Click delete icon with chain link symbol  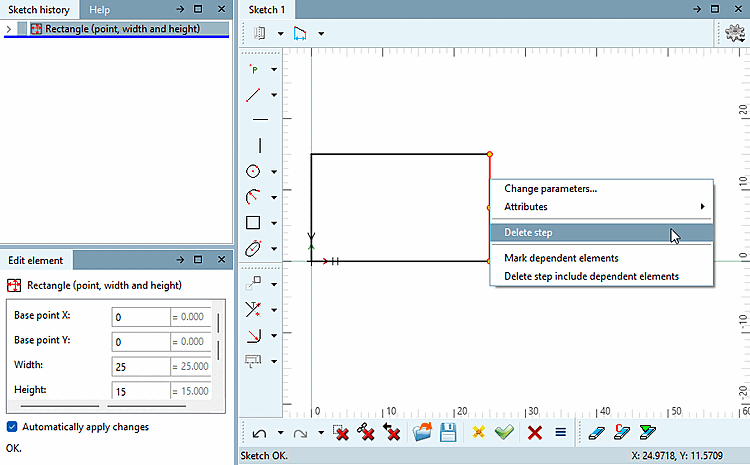(x=366, y=432)
